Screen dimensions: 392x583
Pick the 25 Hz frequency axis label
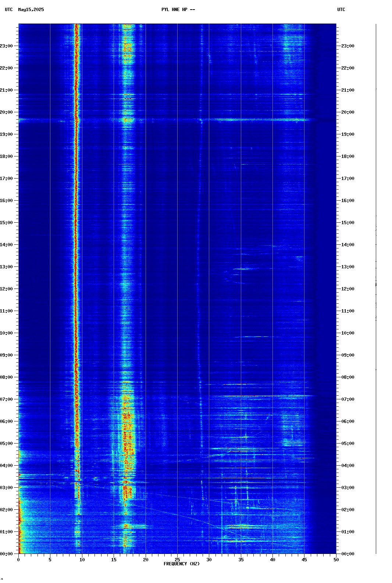[x=177, y=560]
